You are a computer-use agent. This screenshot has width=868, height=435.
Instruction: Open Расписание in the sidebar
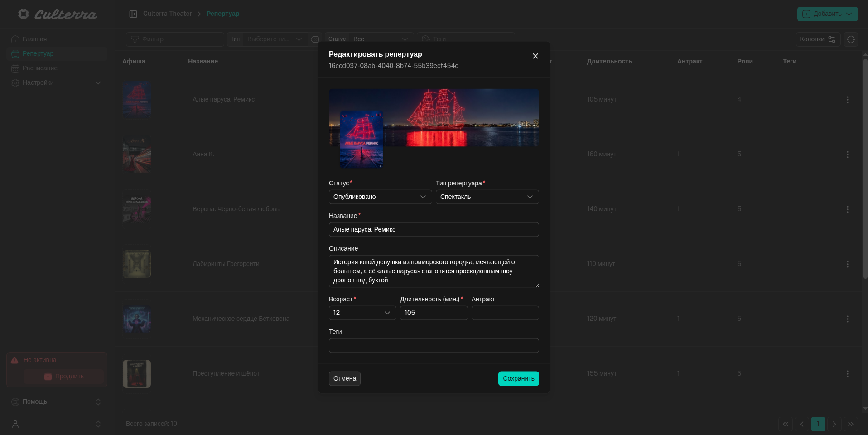(40, 68)
